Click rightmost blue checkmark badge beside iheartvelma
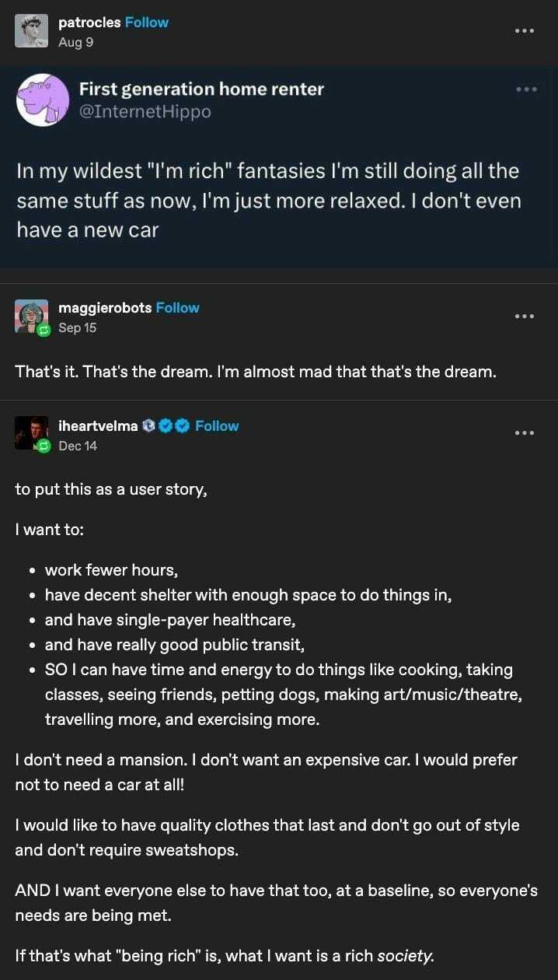Screen dimensions: 558x980 point(182,426)
